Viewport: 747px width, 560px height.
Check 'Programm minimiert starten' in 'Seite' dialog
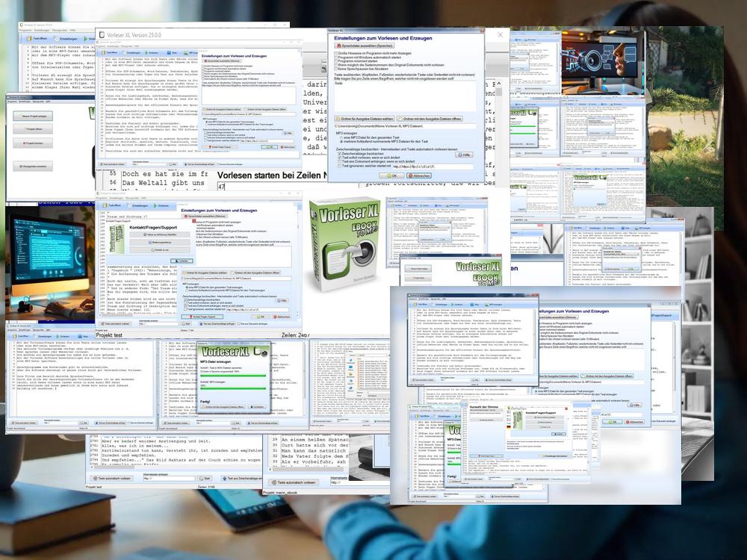tap(336, 61)
